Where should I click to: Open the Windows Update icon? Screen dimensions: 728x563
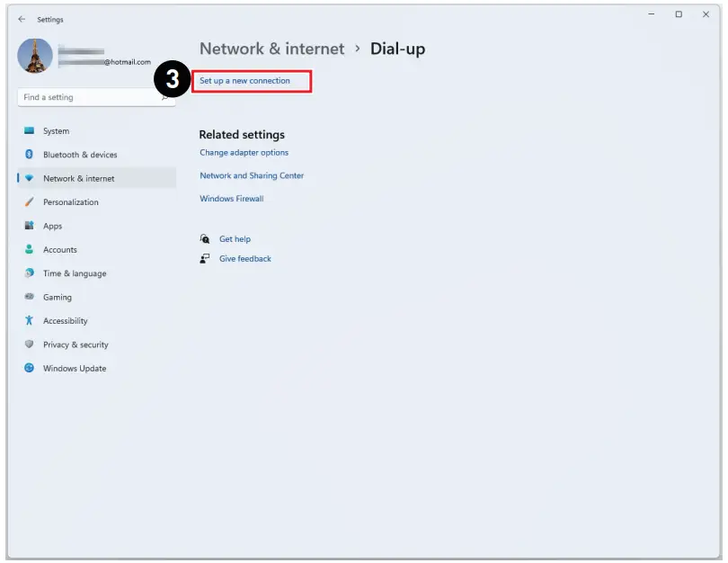(29, 368)
